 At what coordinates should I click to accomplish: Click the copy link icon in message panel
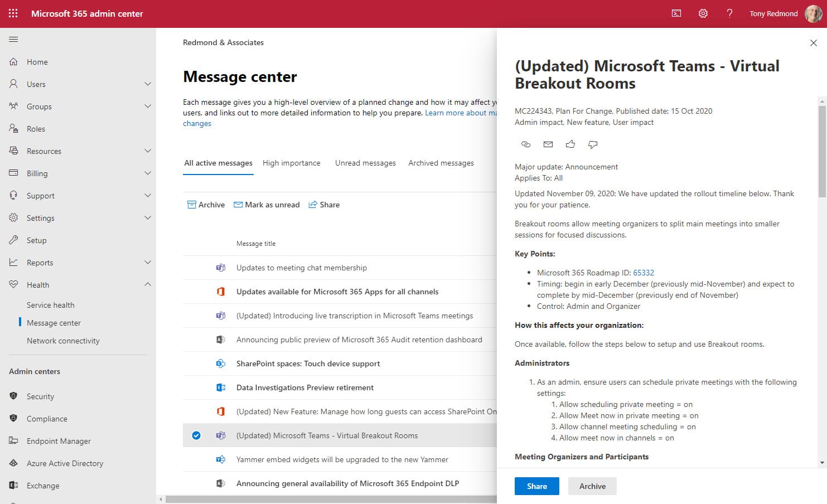click(x=525, y=144)
